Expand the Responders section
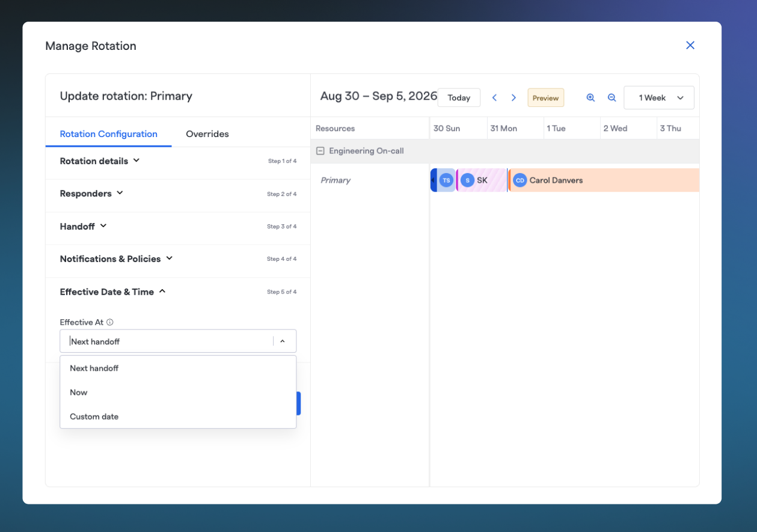 click(x=91, y=194)
